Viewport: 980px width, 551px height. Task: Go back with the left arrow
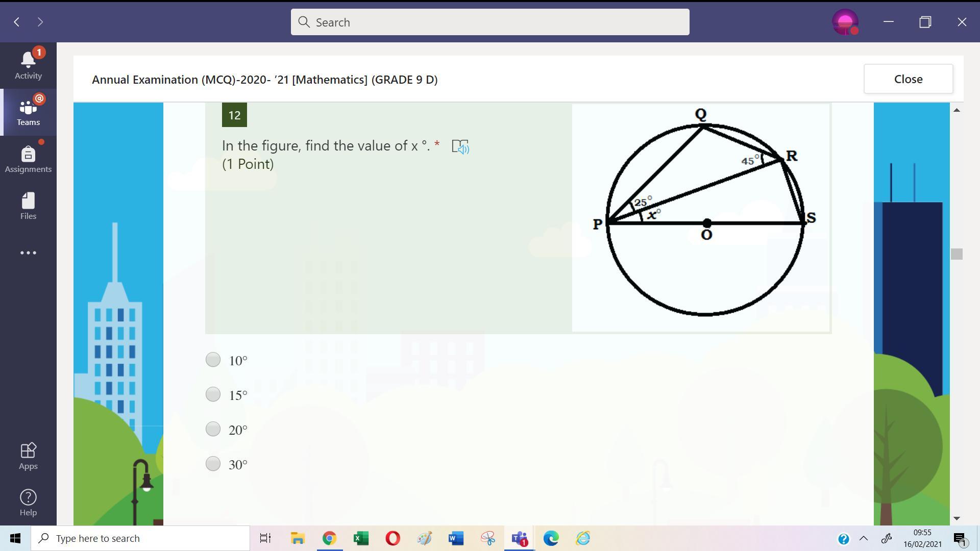17,22
